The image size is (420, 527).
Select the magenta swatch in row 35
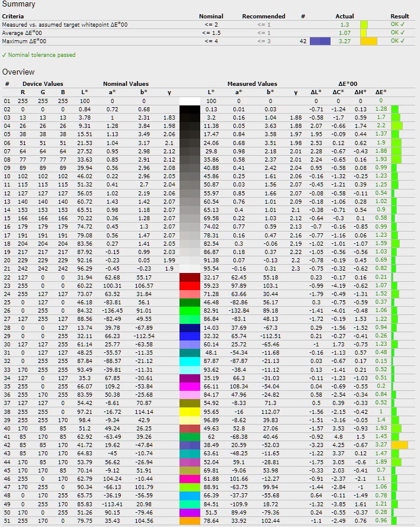190,385
